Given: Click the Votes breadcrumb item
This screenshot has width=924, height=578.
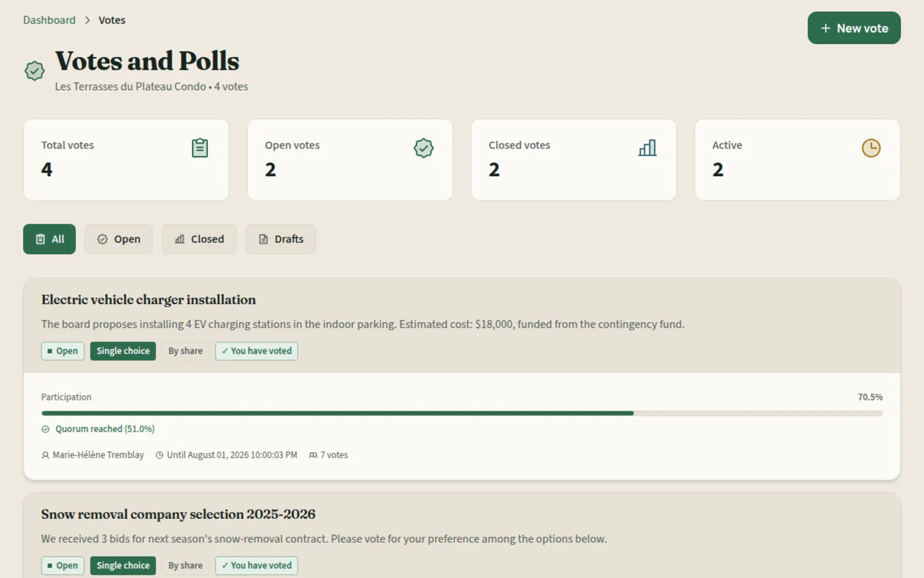Looking at the screenshot, I should coord(112,20).
